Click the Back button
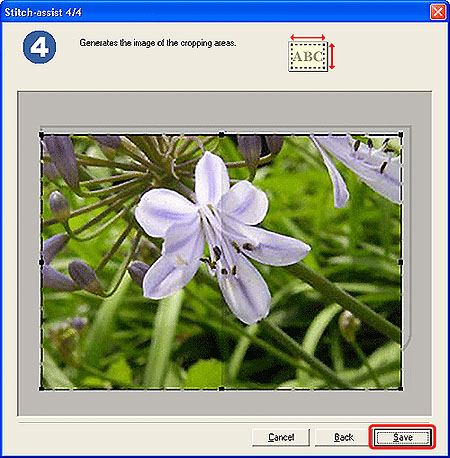This screenshot has width=450, height=458. (343, 437)
